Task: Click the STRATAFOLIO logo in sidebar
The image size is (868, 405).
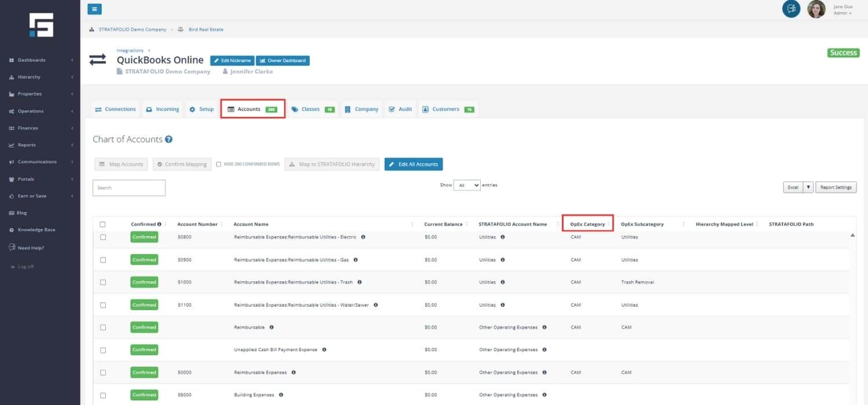Action: 41,25
